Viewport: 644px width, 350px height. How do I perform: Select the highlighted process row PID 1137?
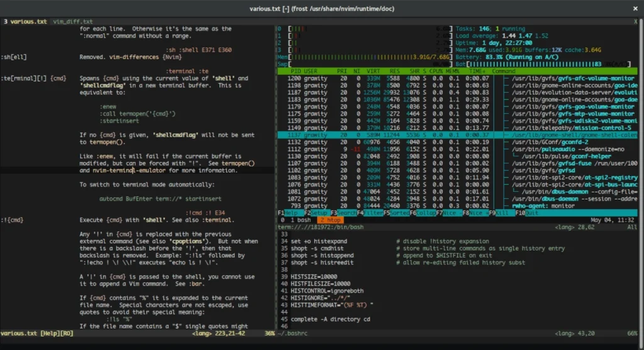pos(458,135)
